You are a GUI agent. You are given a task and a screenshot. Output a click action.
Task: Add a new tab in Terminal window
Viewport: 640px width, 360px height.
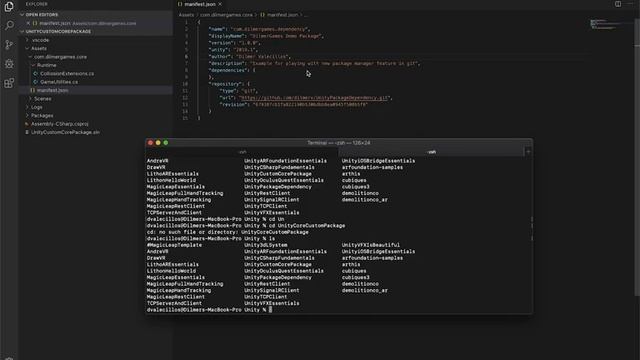(528, 152)
